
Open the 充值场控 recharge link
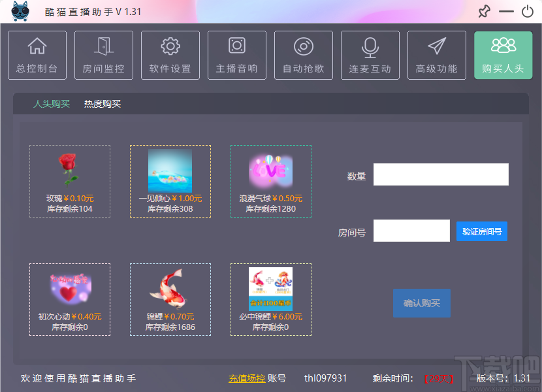coord(247,378)
